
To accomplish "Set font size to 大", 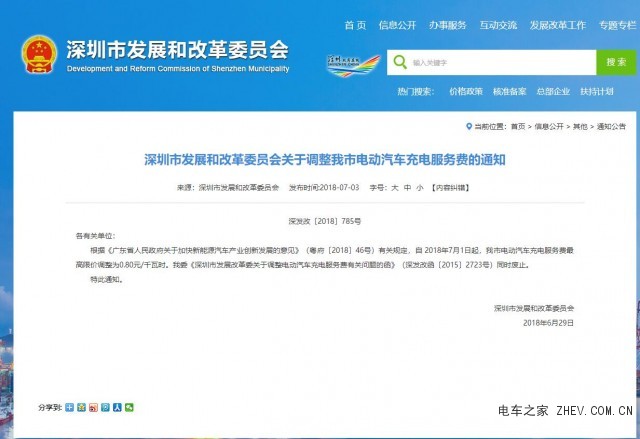I will (x=395, y=188).
